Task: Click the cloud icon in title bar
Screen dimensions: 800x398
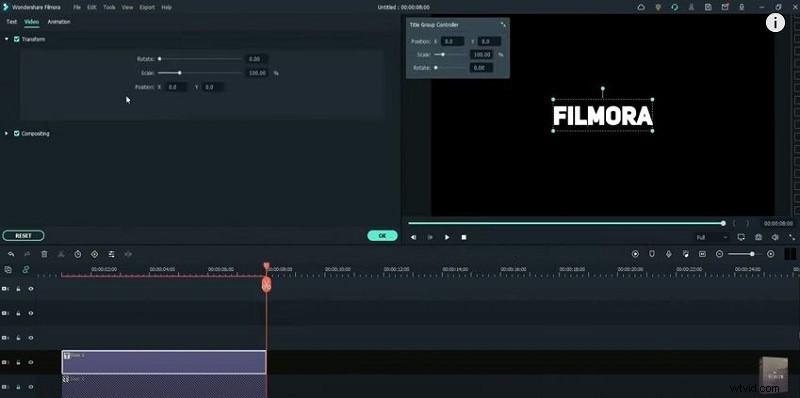Action: click(641, 7)
